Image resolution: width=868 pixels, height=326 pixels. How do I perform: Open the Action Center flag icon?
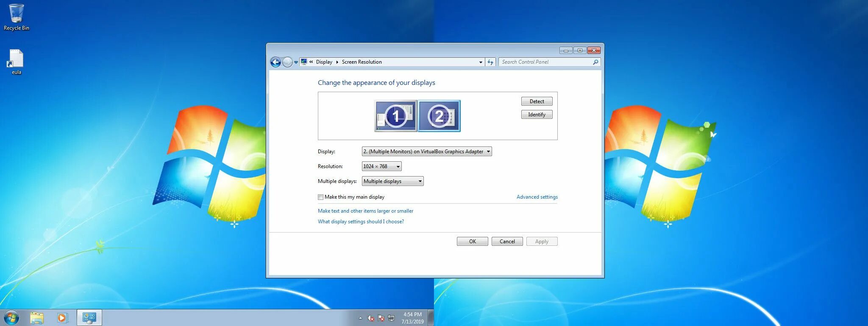point(381,318)
